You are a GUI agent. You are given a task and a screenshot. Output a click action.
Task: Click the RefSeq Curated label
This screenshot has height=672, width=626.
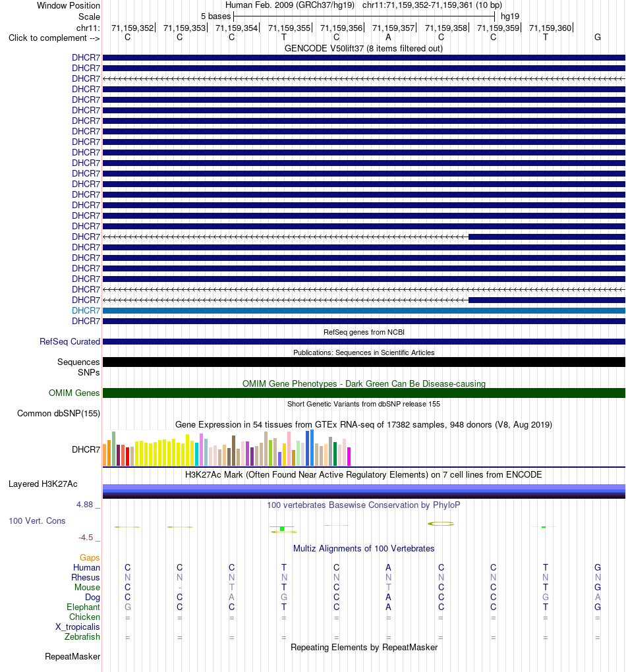pyautogui.click(x=70, y=341)
